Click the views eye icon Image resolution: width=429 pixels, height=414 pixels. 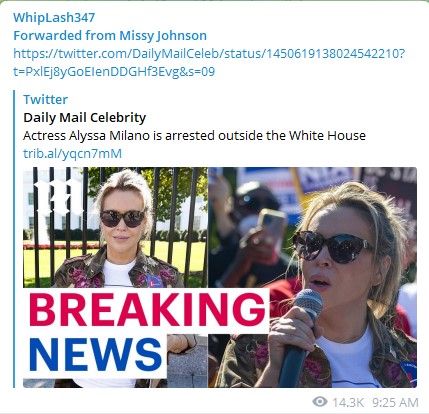pos(320,402)
